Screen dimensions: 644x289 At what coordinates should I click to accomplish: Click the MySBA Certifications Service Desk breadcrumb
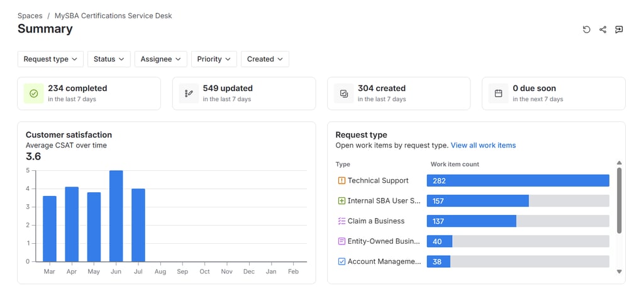pos(113,16)
